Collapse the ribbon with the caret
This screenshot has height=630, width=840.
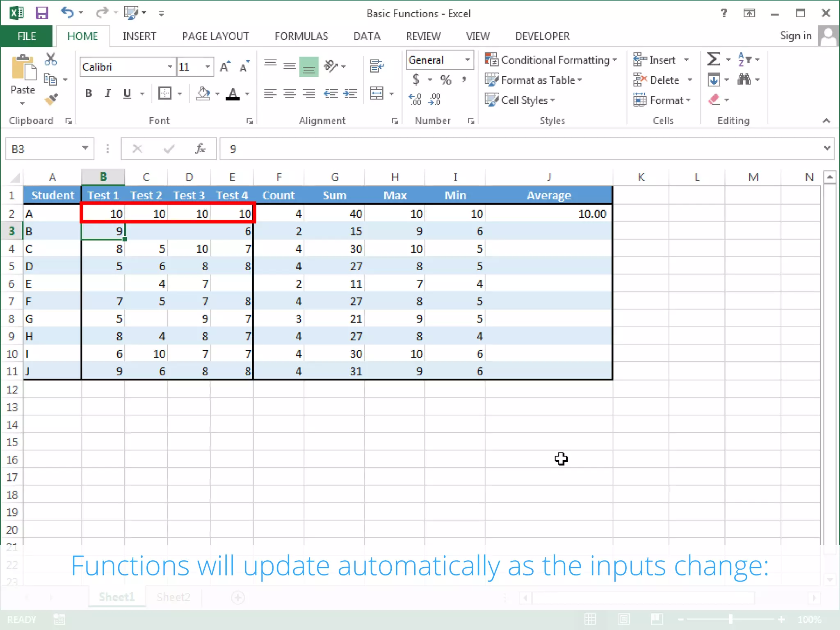tap(826, 121)
